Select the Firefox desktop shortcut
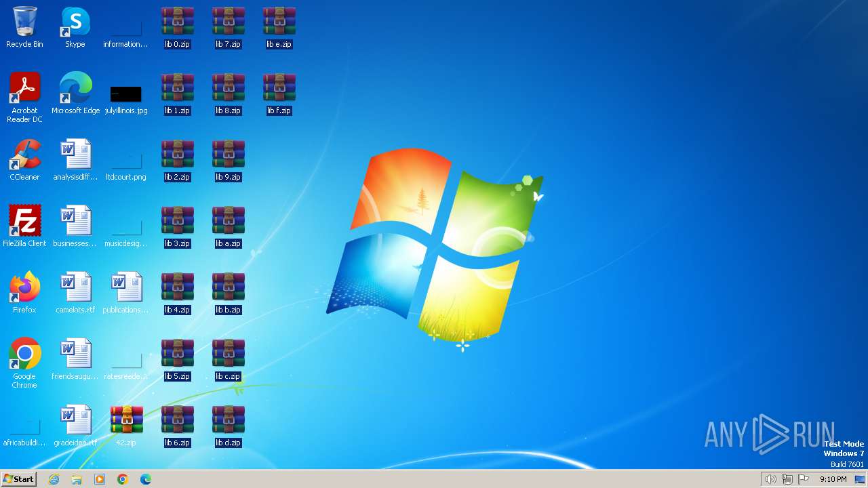This screenshot has height=488, width=868. click(x=24, y=293)
